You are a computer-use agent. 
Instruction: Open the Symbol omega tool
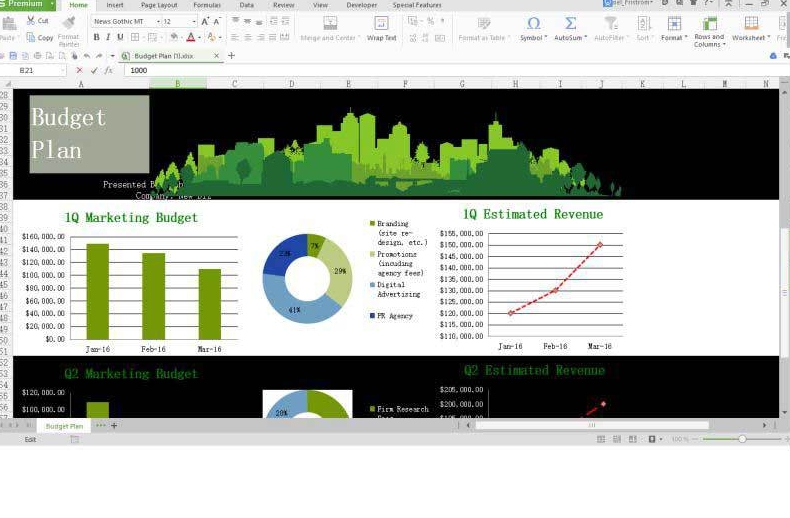[533, 23]
